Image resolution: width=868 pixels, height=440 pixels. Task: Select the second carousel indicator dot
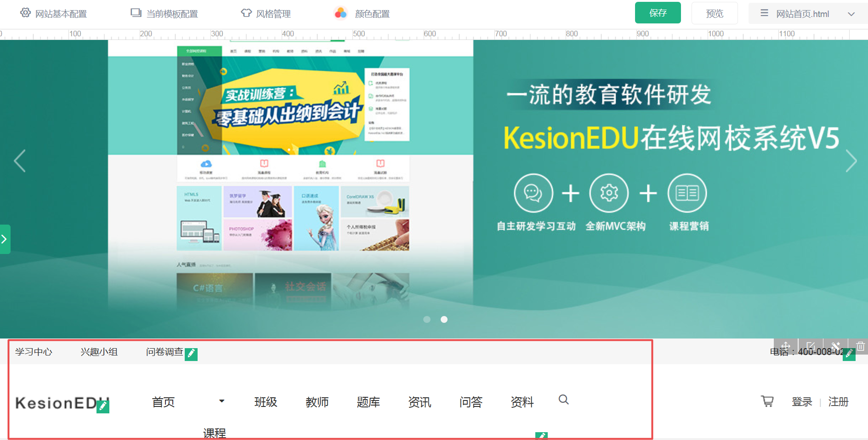click(444, 319)
